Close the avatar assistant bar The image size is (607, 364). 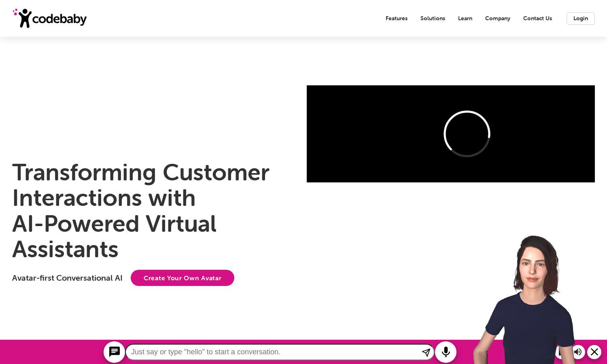[594, 352]
